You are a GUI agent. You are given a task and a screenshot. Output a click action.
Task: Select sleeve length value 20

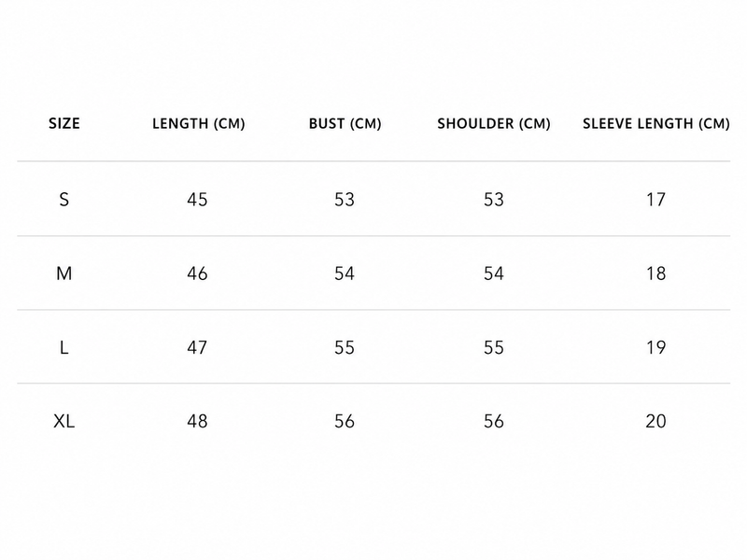click(655, 422)
